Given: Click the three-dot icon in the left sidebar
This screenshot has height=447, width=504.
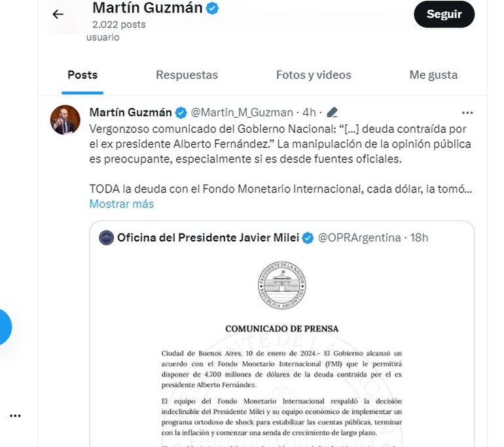Looking at the screenshot, I should point(16,416).
